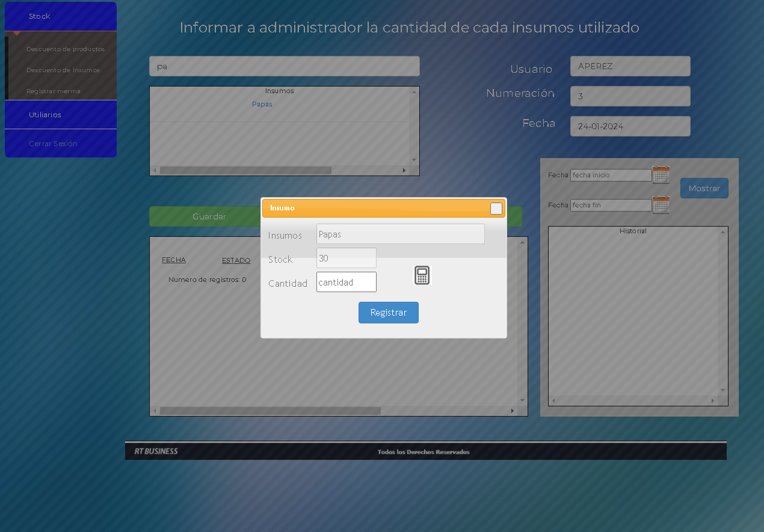
Task: Click the Mostrar button
Action: coord(704,188)
